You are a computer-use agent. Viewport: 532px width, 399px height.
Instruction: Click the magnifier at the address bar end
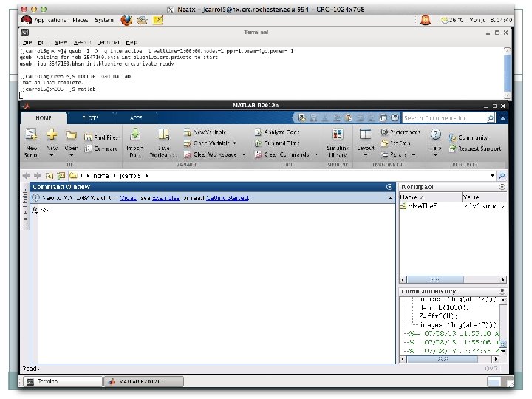click(x=502, y=176)
